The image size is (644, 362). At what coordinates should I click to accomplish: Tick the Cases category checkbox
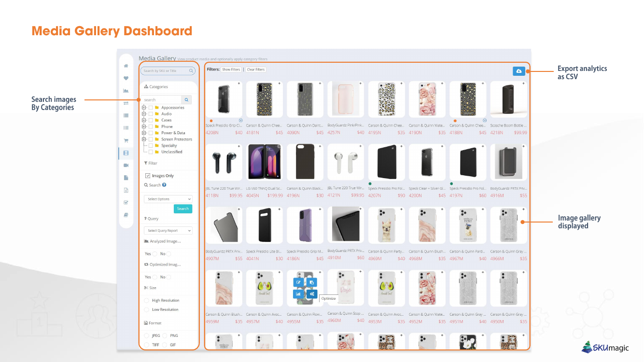151,120
